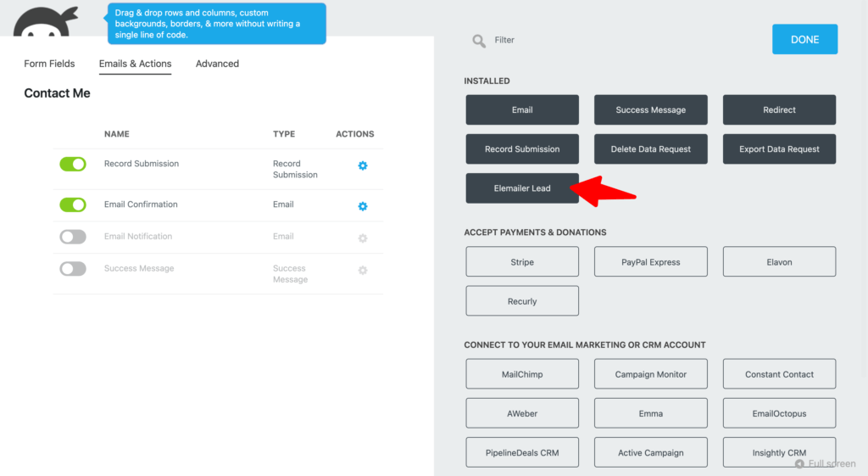
Task: Add a Record Submission action from Installed
Action: click(522, 149)
